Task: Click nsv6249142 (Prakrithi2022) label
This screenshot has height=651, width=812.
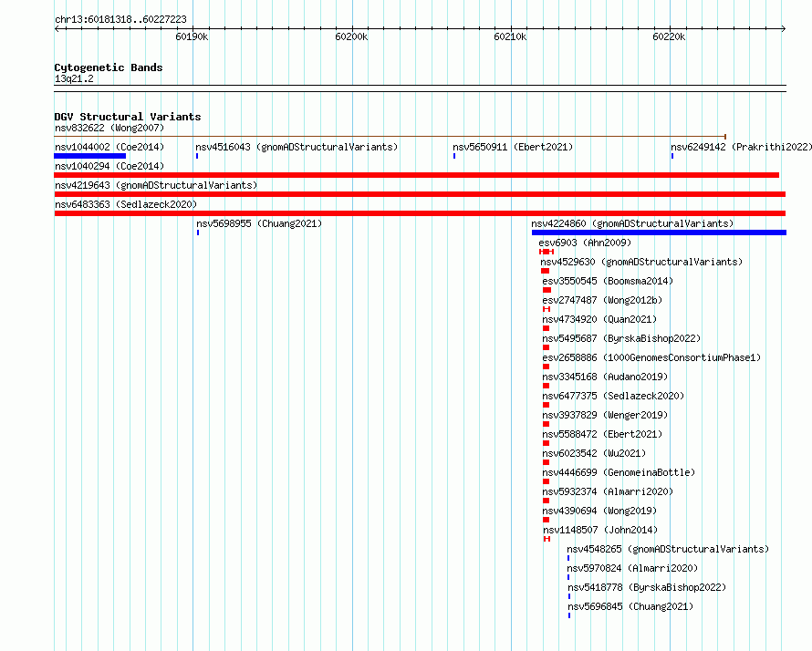Action: click(x=741, y=147)
